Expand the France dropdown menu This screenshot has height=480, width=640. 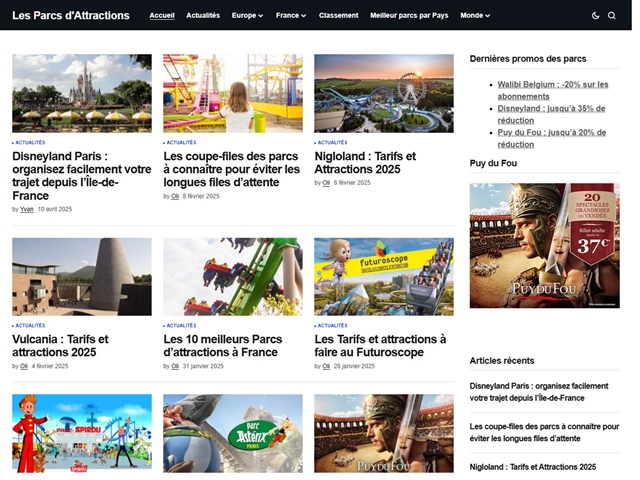(291, 16)
